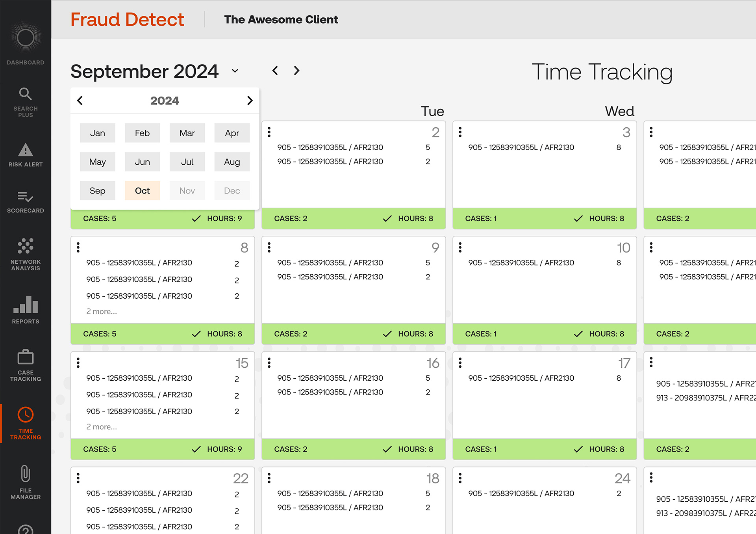Screen dimensions: 756x534
Task: Navigate to the next month arrow
Action: pos(296,71)
